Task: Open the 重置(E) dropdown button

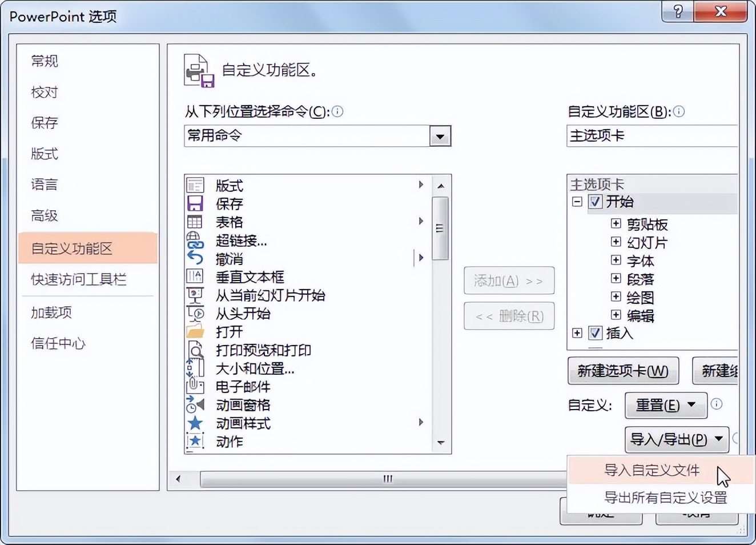Action: click(x=666, y=405)
